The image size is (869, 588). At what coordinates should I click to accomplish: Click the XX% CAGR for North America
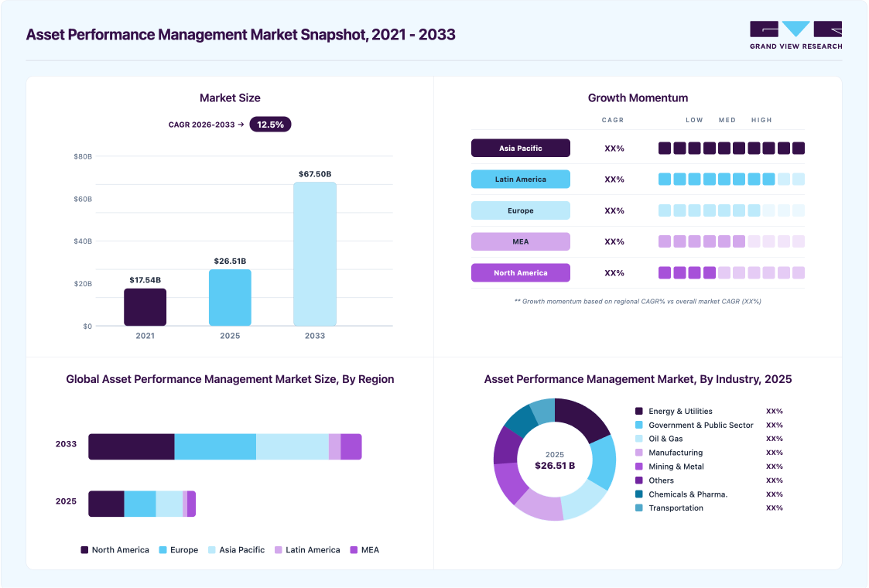tap(614, 273)
